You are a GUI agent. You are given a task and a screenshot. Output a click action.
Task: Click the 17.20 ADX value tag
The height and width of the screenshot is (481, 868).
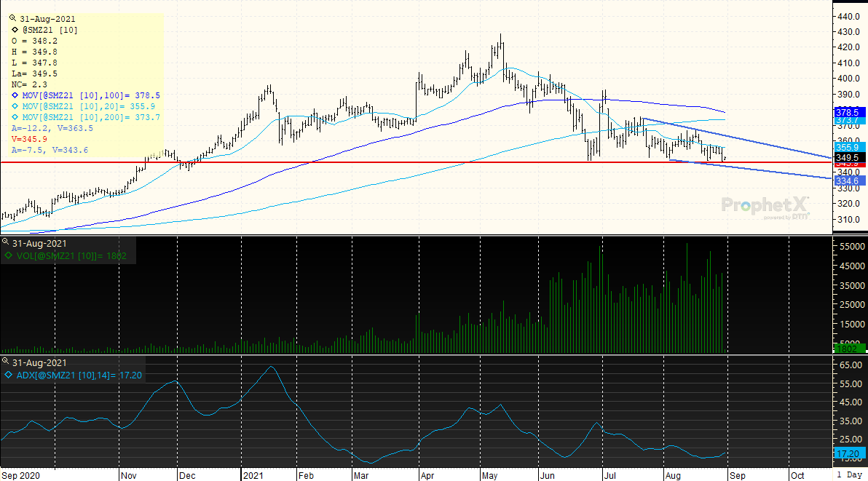(848, 453)
